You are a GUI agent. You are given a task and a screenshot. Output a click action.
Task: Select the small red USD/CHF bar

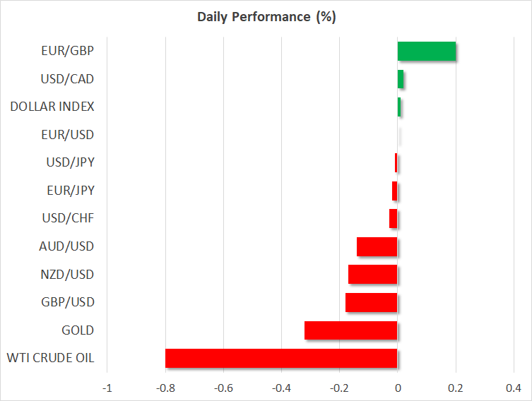[394, 219]
